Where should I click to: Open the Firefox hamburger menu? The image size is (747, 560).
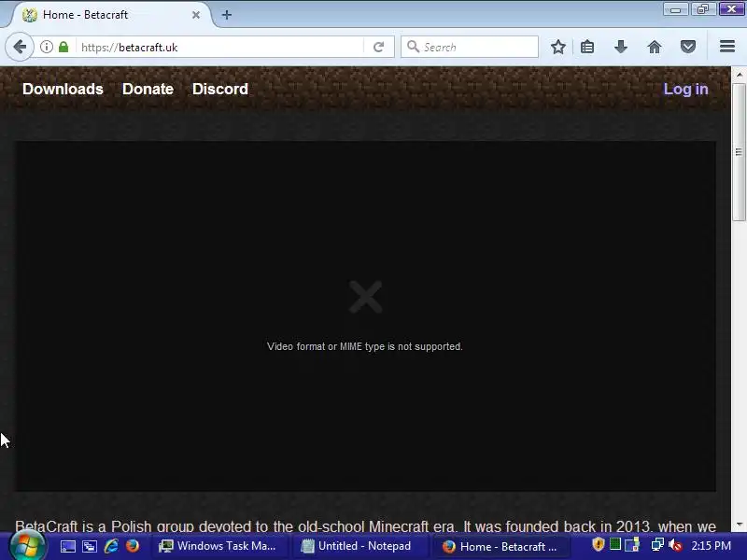[x=727, y=47]
